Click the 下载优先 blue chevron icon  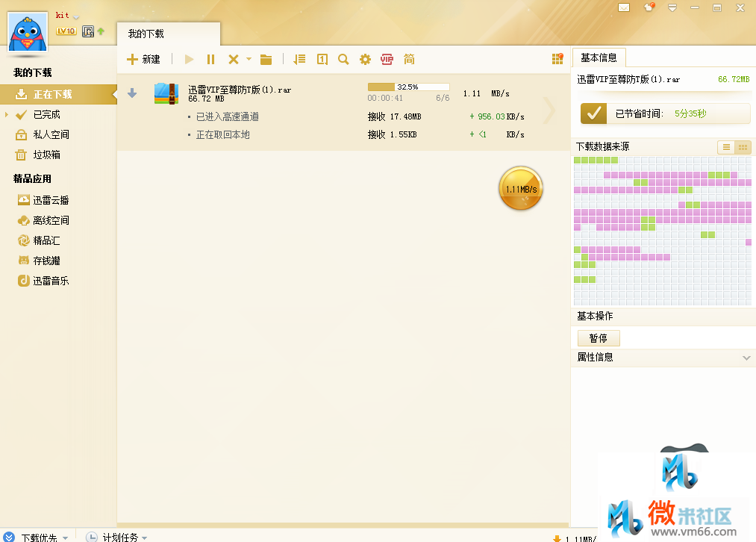click(x=9, y=538)
